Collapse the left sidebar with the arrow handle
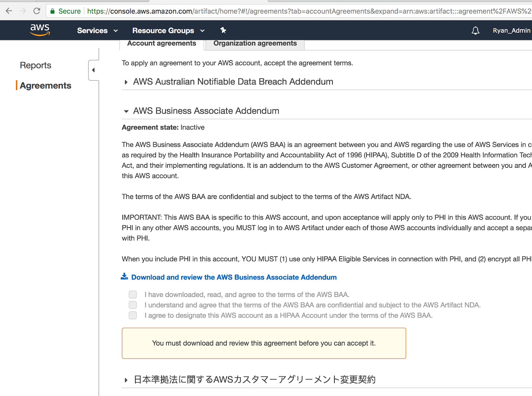 pos(93,70)
